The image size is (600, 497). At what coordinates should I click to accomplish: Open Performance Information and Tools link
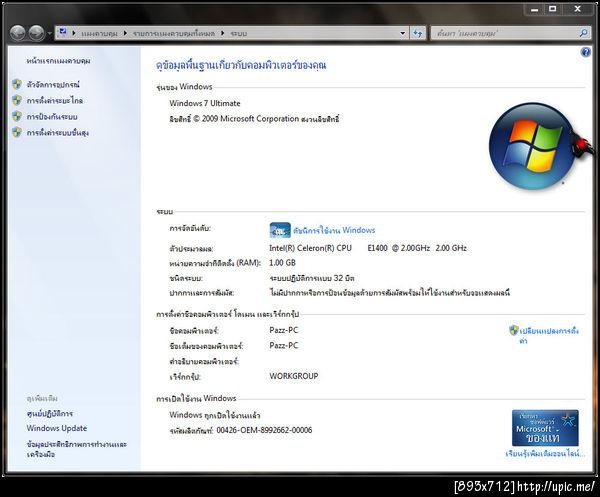[x=77, y=449]
